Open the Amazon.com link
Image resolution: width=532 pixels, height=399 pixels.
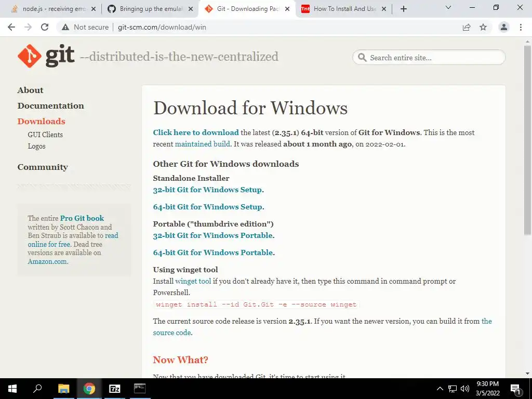[x=47, y=262]
